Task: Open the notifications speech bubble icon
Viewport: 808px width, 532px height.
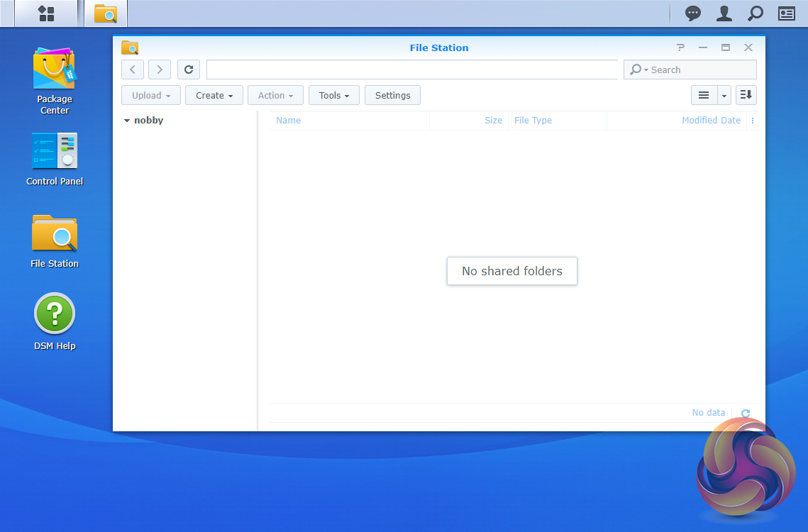Action: (x=692, y=13)
